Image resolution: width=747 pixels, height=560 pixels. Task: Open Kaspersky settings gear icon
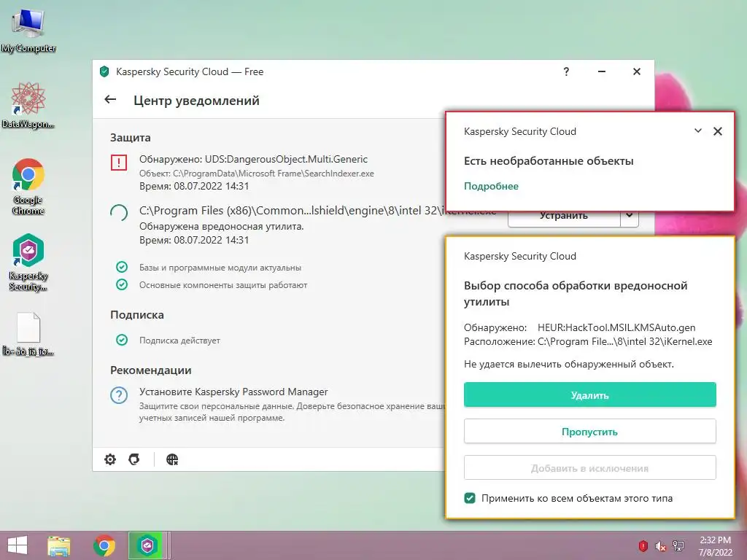pos(110,459)
